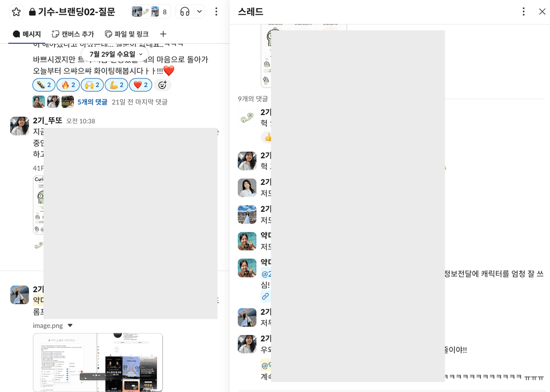
Task: Star the 기수-브랜딩02-질문 channel
Action: [16, 12]
